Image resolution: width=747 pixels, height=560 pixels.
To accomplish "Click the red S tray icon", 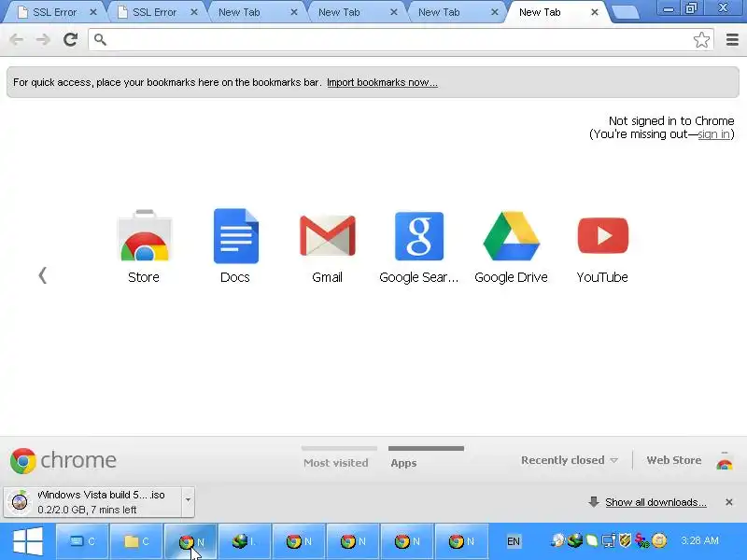I will coord(642,540).
